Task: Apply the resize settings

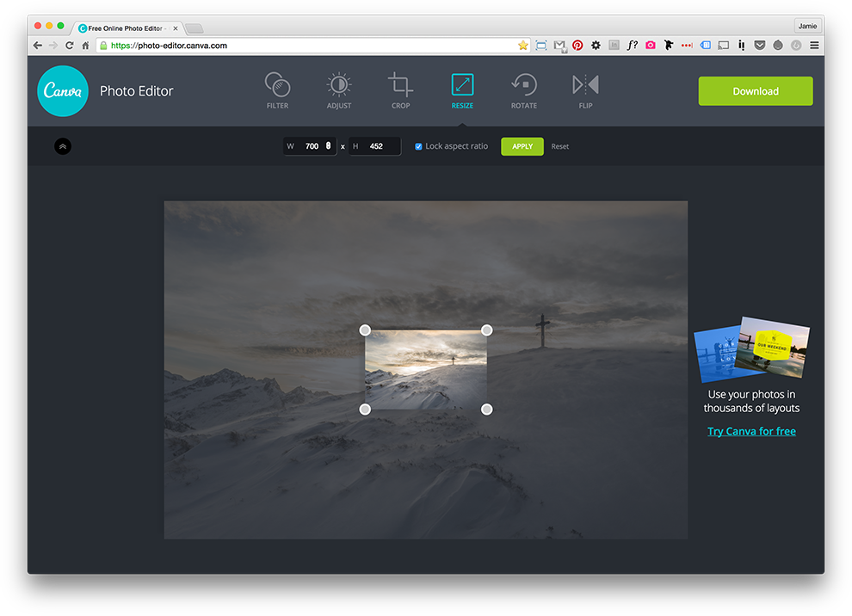Action: click(522, 146)
